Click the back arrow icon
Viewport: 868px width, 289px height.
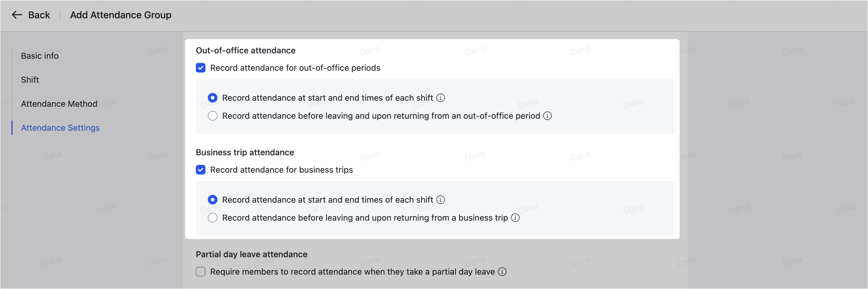click(x=17, y=15)
